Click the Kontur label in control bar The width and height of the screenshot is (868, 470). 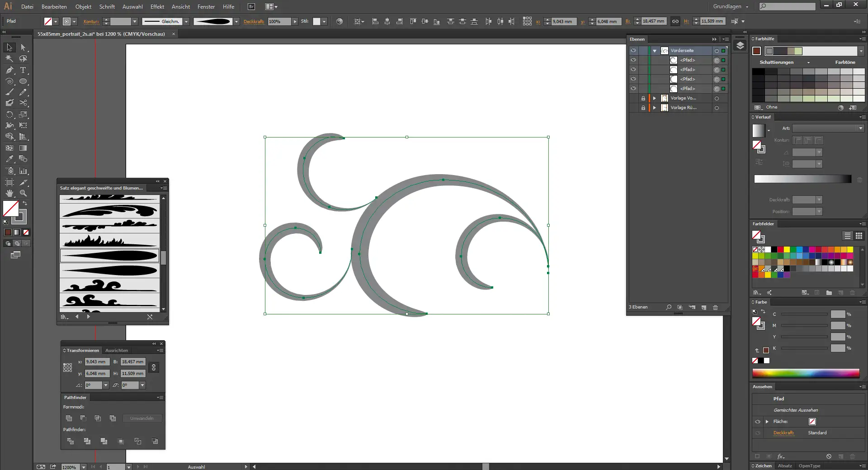click(91, 22)
